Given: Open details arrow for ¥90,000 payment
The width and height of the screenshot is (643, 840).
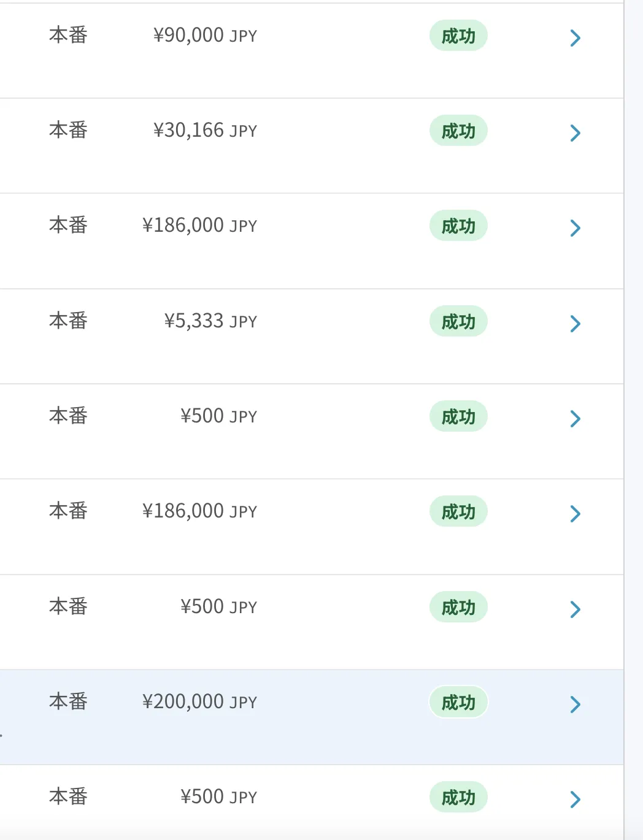Looking at the screenshot, I should (575, 38).
